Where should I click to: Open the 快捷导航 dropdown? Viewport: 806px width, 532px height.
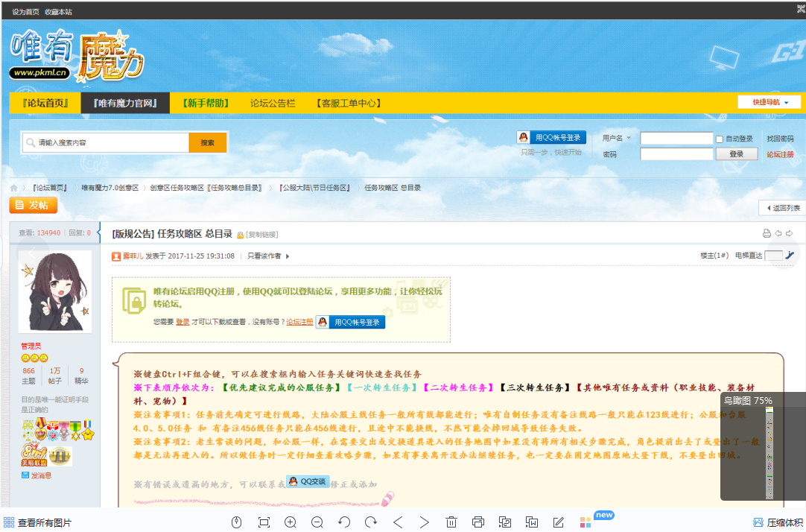pyautogui.click(x=769, y=102)
